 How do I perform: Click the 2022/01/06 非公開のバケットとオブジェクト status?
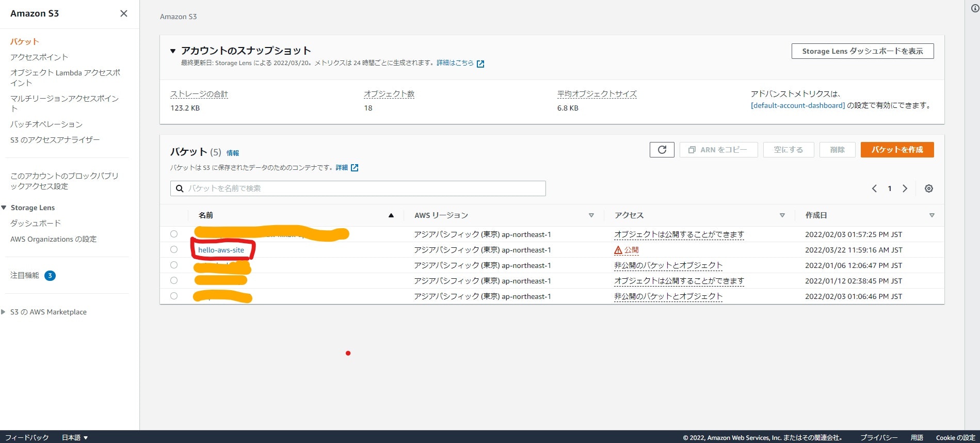(668, 265)
